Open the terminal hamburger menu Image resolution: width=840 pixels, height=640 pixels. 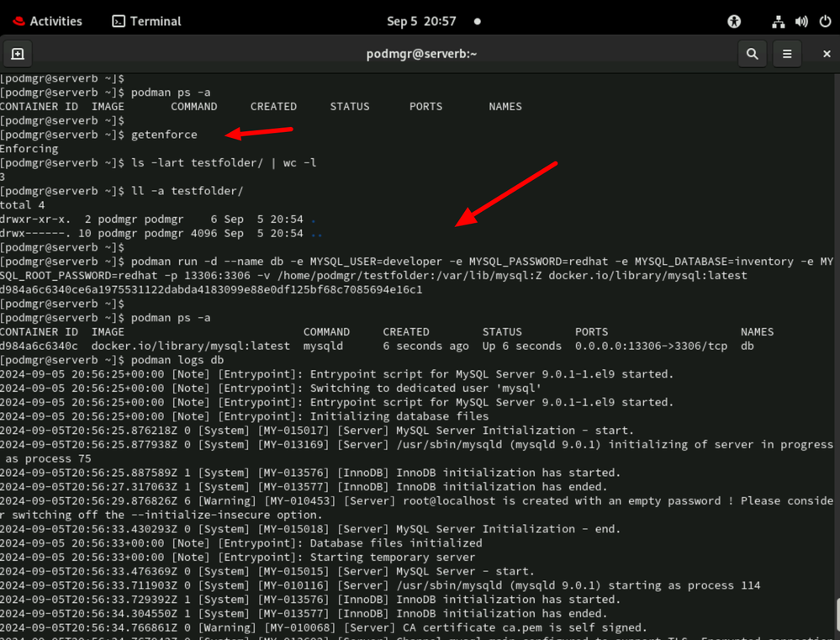tap(787, 54)
